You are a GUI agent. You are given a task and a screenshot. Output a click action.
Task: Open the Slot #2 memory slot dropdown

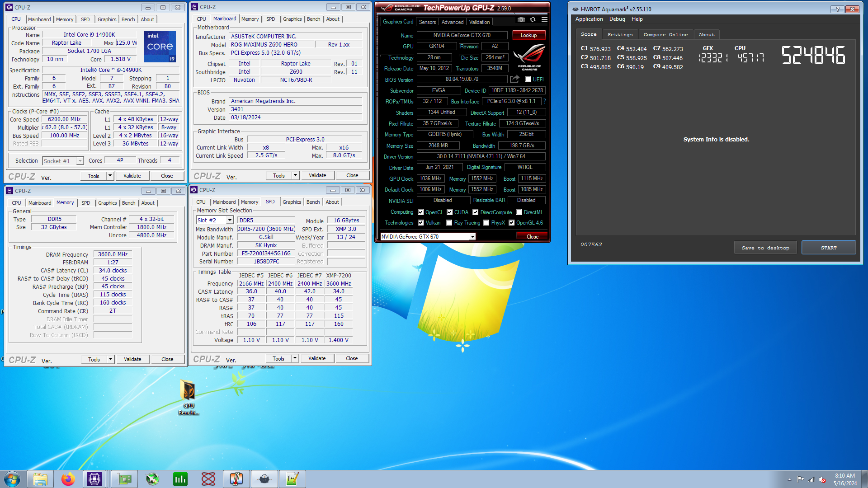point(215,220)
